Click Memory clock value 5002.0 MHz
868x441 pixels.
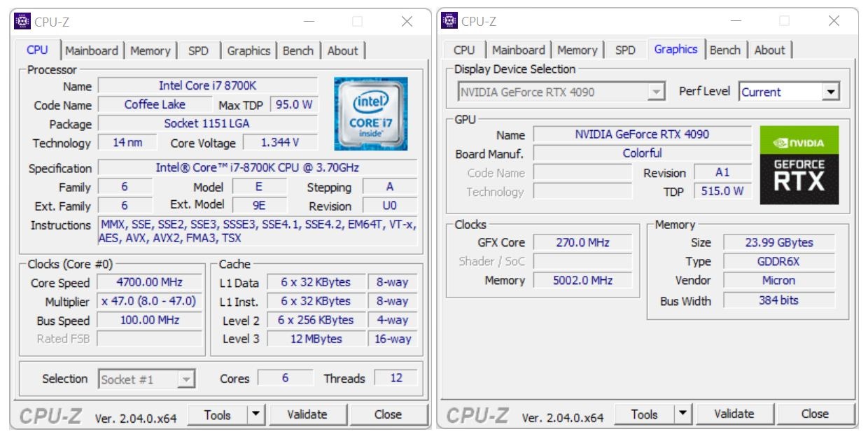pyautogui.click(x=582, y=281)
